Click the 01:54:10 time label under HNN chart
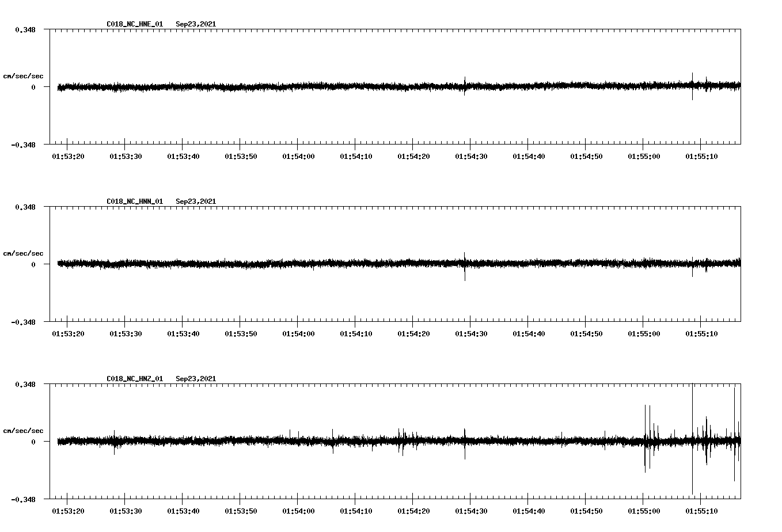This screenshot has height=532, width=782. tap(356, 334)
